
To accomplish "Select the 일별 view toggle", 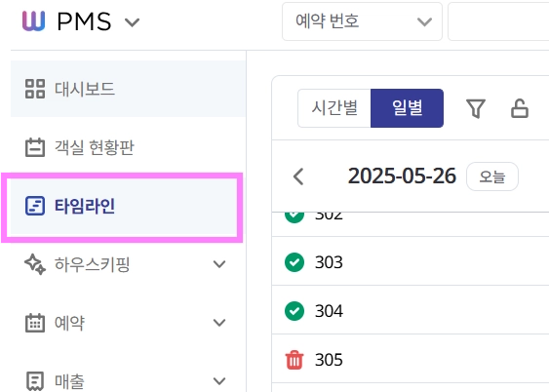I will 408,108.
